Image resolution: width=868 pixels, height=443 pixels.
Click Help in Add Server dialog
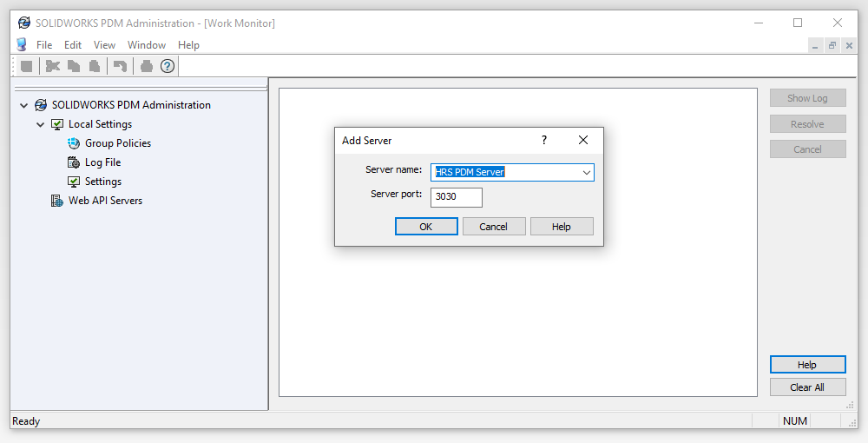(x=562, y=227)
